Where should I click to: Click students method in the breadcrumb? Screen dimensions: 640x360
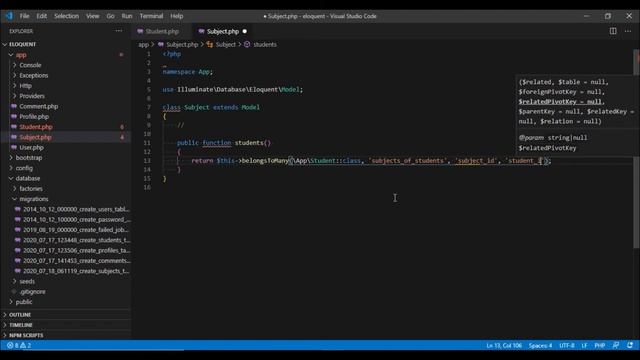(264, 44)
